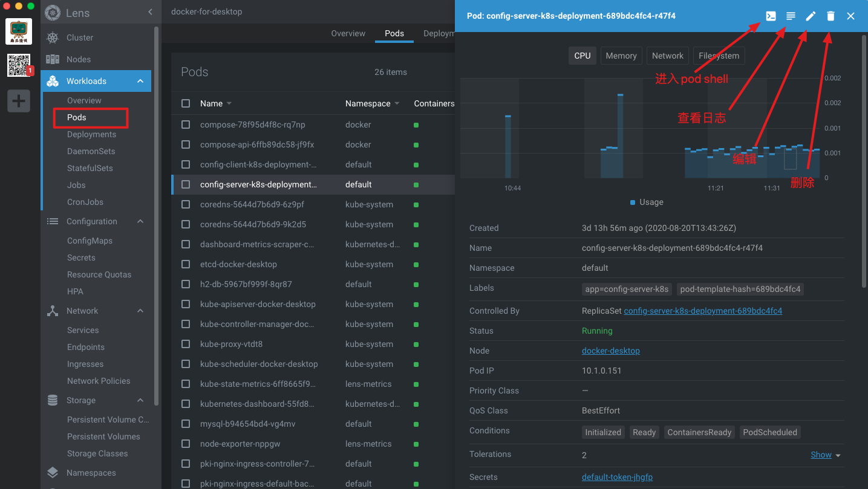Check the kube-proxy-vtdt8 row checkbox

[x=186, y=344]
